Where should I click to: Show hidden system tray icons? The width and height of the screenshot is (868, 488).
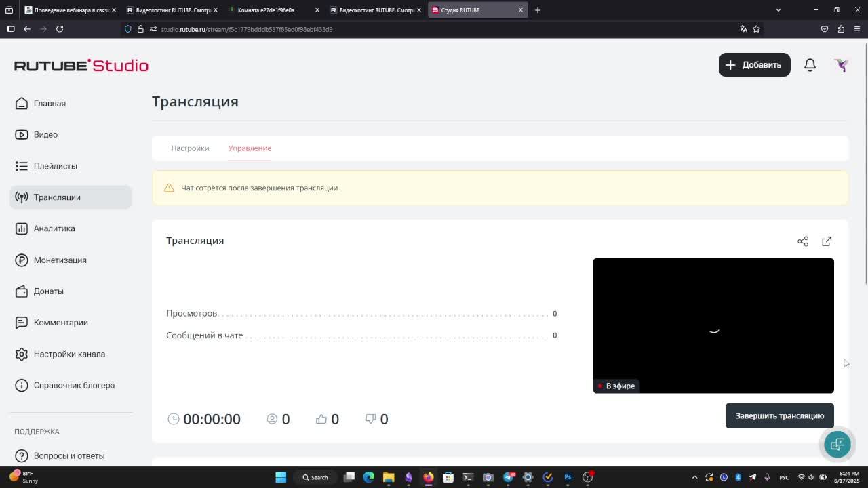(x=694, y=477)
